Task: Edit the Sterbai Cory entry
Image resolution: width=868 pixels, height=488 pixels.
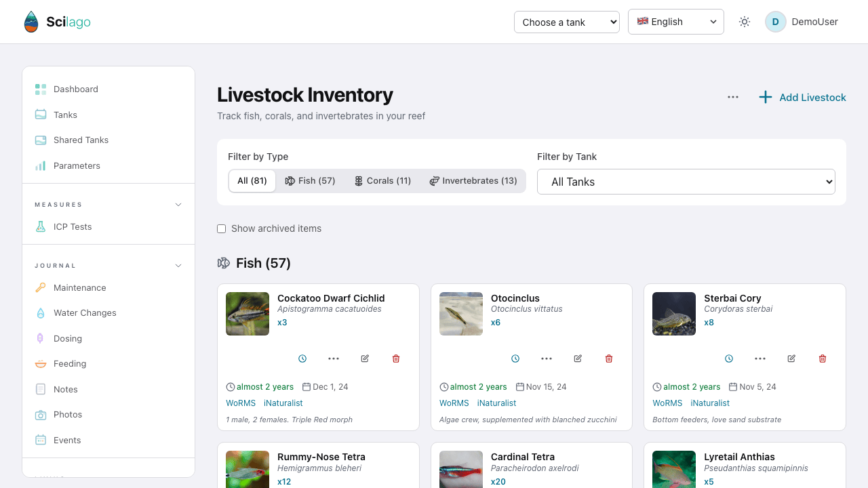Action: [791, 359]
